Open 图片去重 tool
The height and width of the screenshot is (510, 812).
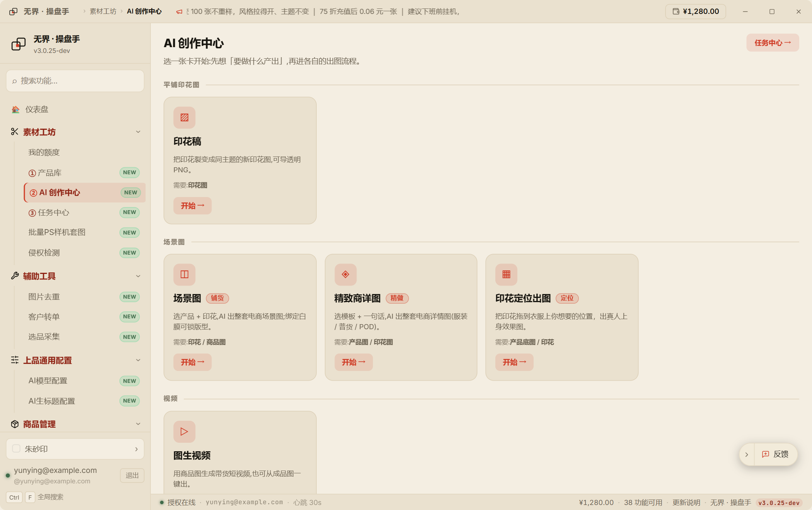(84, 297)
